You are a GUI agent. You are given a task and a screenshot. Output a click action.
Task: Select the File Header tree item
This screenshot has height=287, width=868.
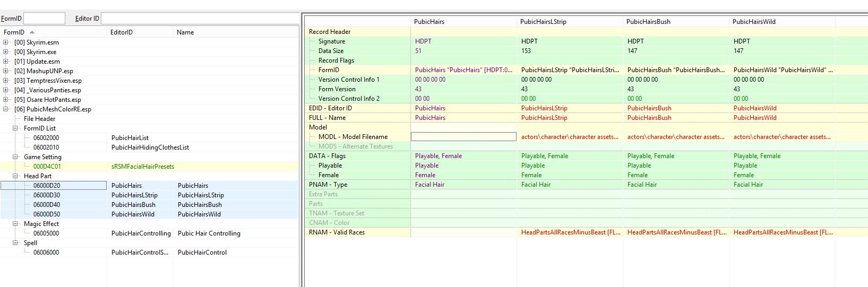(39, 119)
